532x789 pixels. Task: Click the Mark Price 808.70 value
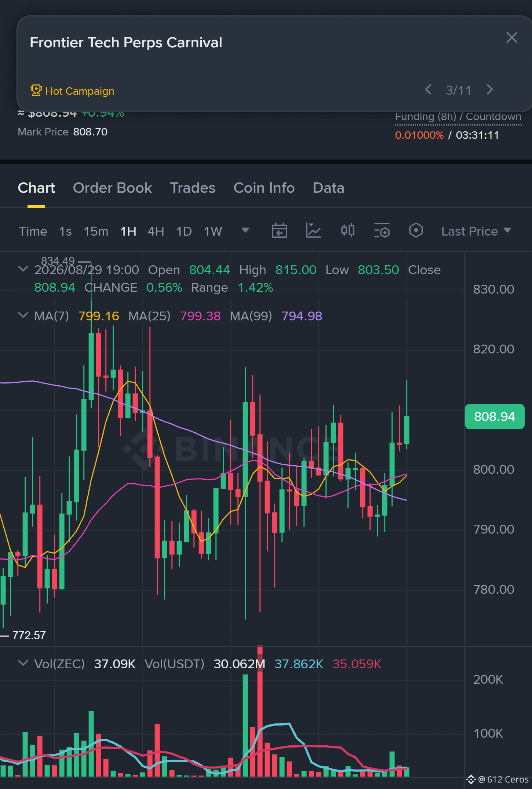90,132
